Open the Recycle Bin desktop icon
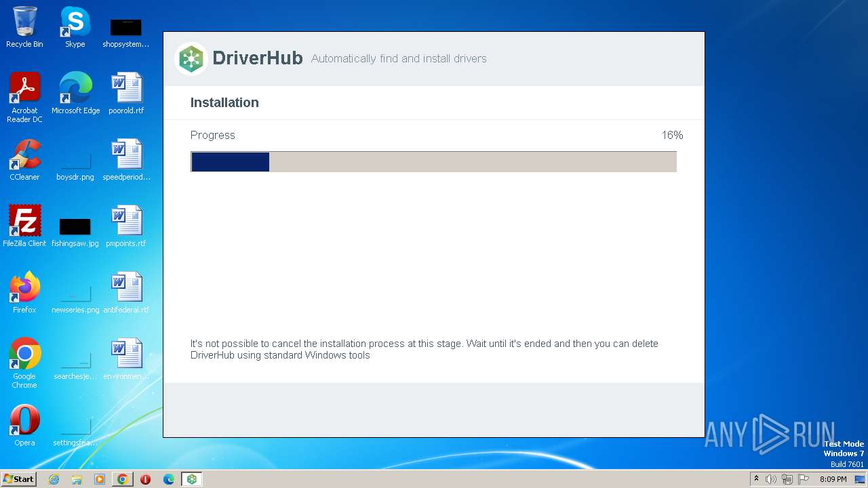 pos(24,27)
